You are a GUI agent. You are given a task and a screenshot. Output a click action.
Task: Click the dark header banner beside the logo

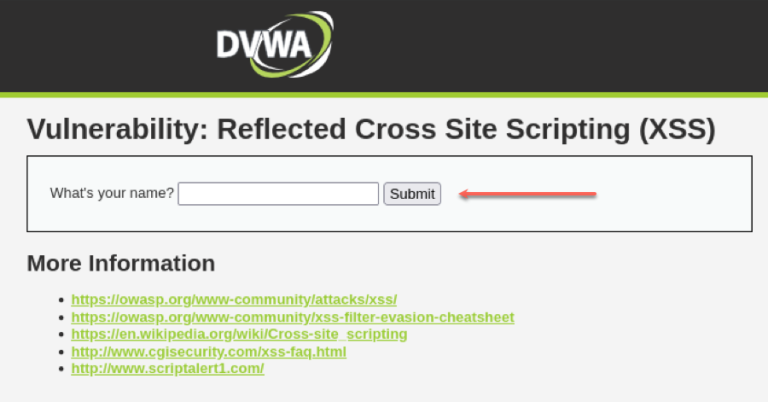[x=539, y=46]
